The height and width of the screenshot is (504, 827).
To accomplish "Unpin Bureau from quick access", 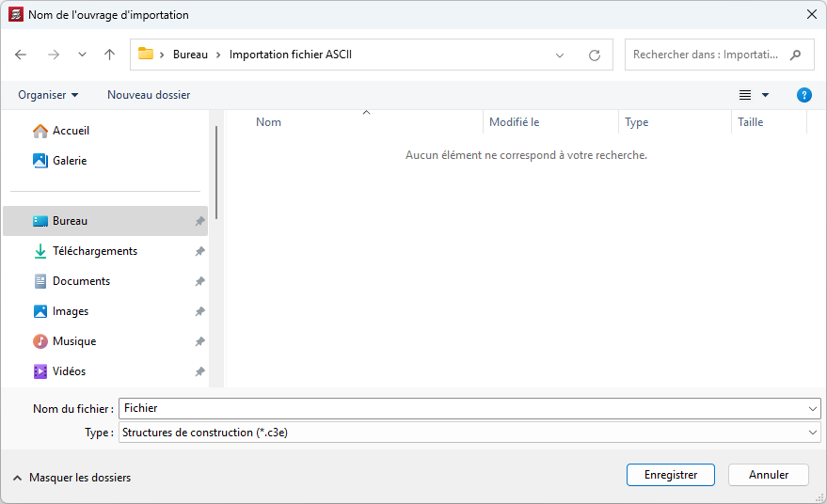I will point(199,221).
